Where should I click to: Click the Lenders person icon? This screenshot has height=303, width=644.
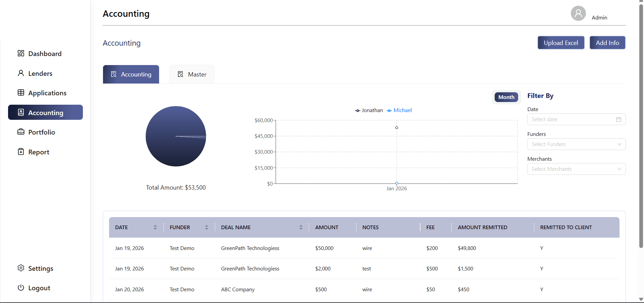pos(21,73)
